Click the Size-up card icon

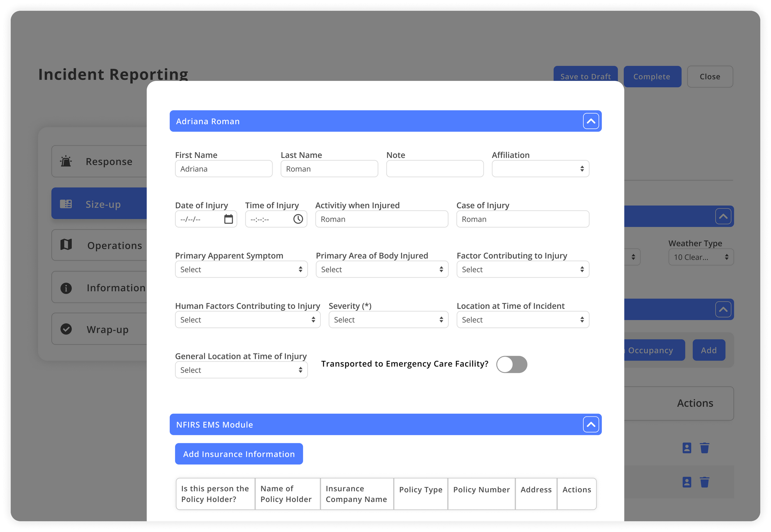coord(66,203)
